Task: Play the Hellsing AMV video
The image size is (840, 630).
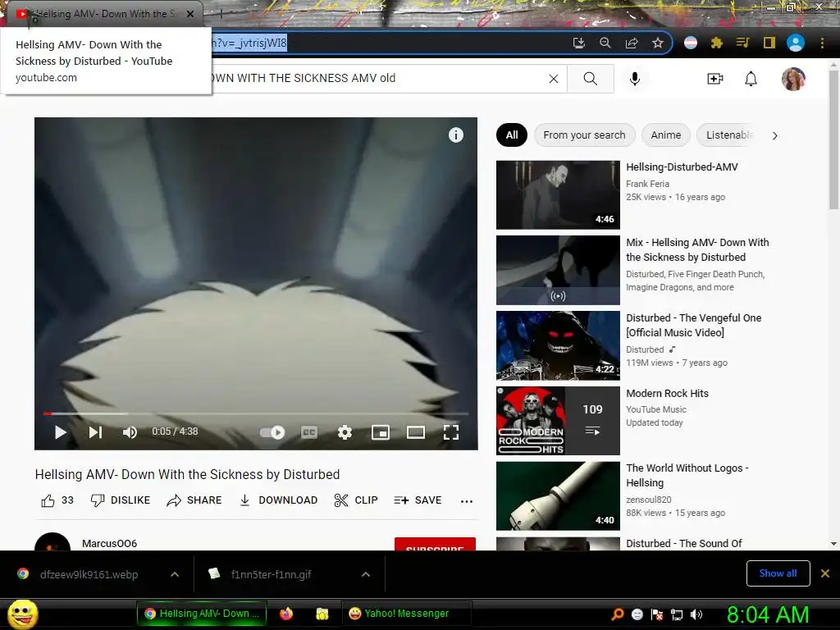Action: (x=61, y=432)
